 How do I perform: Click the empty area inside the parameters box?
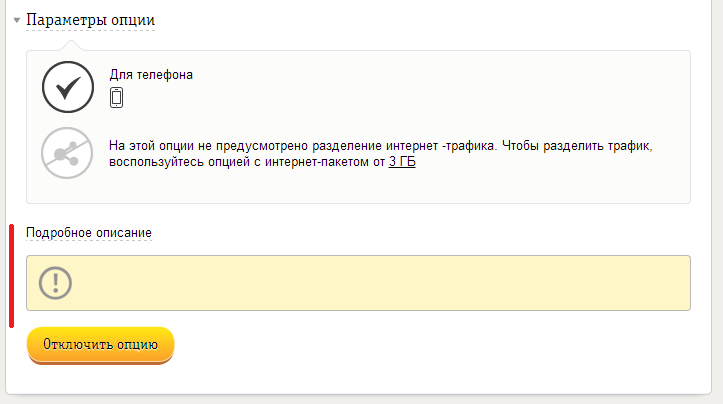tap(438, 92)
